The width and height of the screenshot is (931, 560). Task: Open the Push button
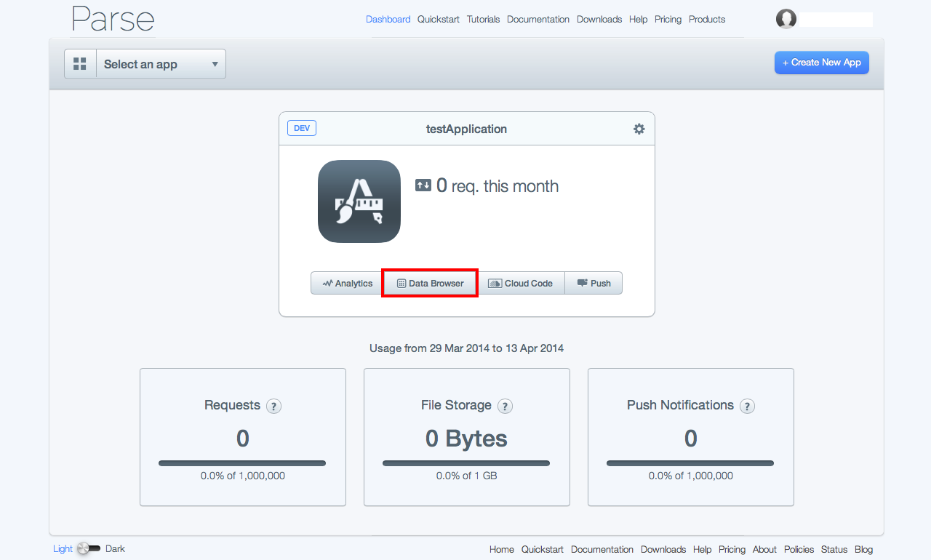click(x=594, y=283)
